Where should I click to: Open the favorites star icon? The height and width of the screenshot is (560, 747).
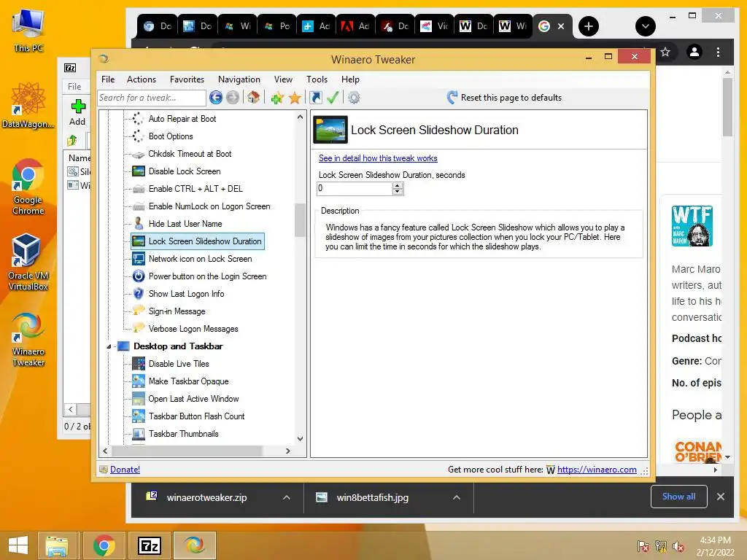pyautogui.click(x=295, y=98)
